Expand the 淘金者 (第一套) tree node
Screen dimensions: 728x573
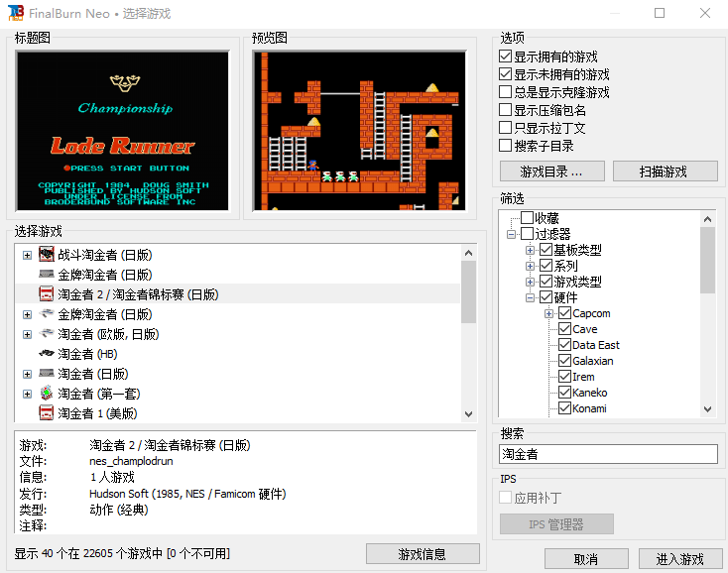[x=27, y=394]
